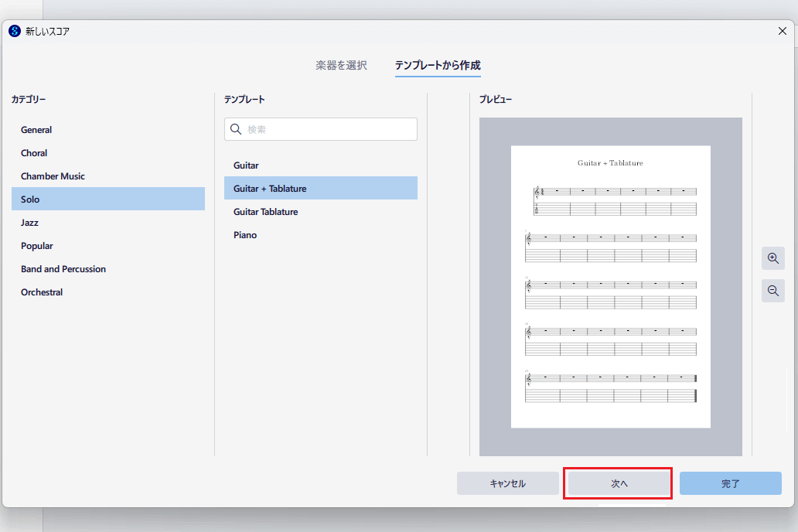798x532 pixels.
Task: Select the Choral category
Action: pos(34,153)
